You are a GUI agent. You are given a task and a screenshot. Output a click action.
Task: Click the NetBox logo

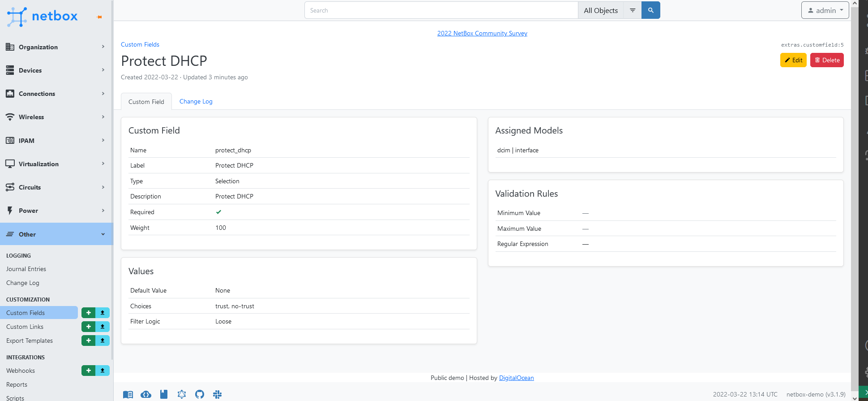pyautogui.click(x=42, y=17)
